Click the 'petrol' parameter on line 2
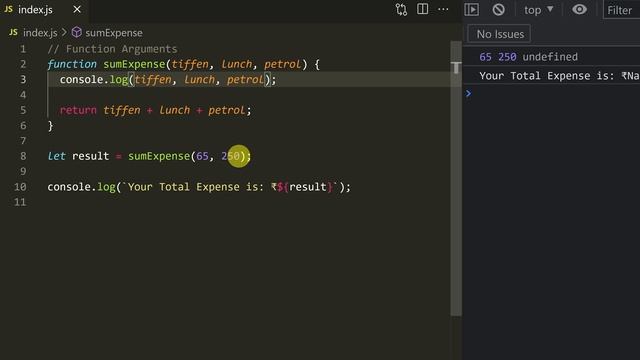640x360 pixels. click(x=283, y=64)
